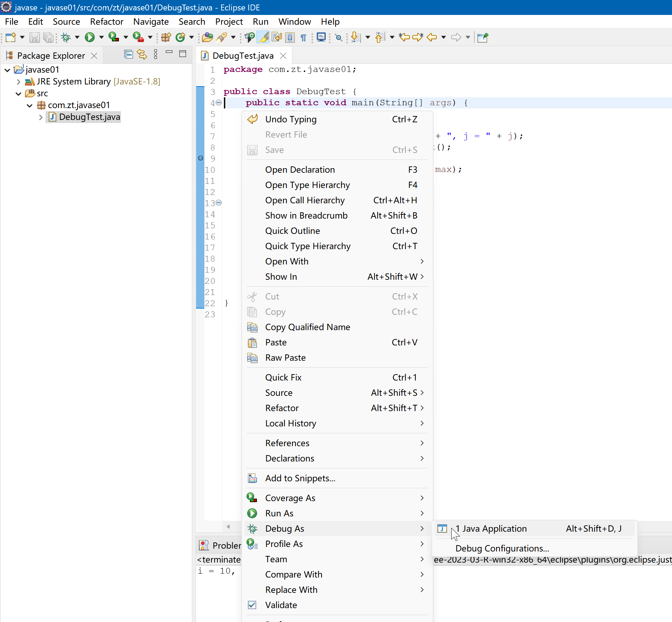Toggle Show Whitespace Characters pilcrow button
This screenshot has height=622, width=672.
[x=303, y=38]
